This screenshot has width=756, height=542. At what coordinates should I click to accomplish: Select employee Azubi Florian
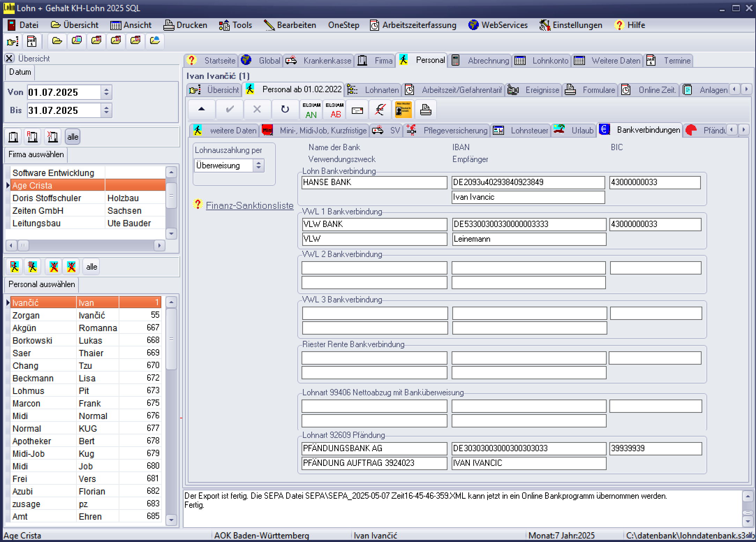pos(86,491)
